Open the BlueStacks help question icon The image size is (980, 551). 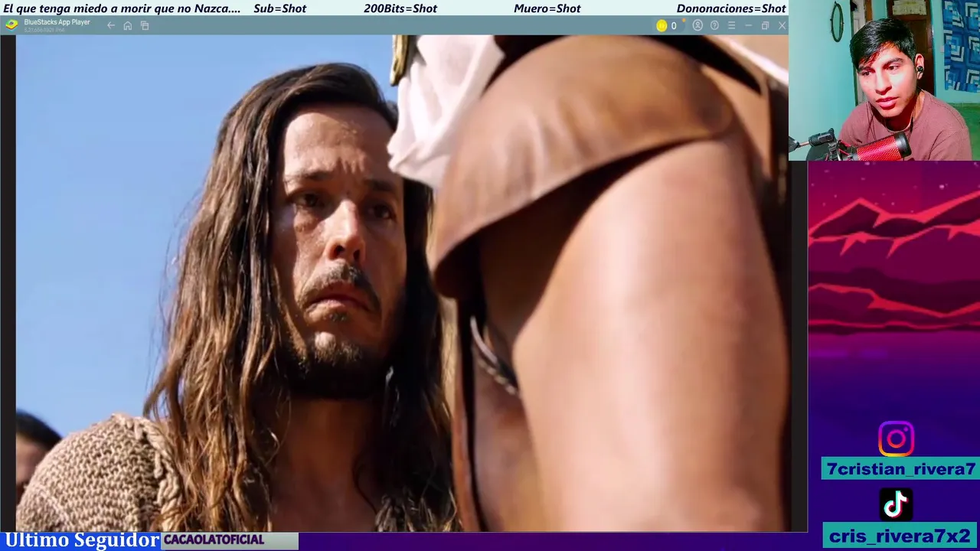point(714,25)
